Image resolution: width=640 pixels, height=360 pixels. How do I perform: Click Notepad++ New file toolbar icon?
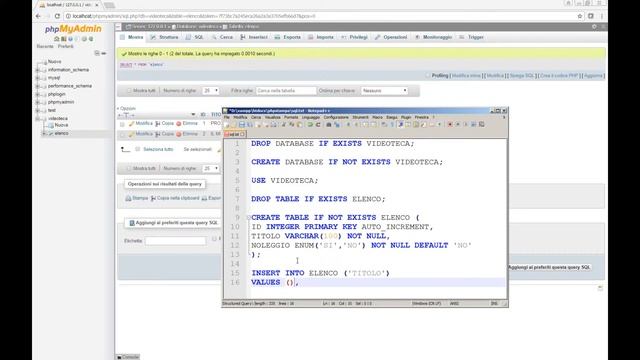(227, 124)
